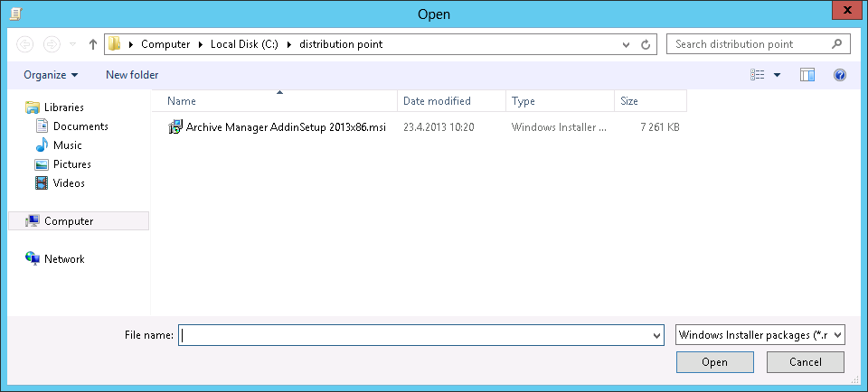Go up one folder level
The width and height of the screenshot is (868, 392).
point(93,44)
